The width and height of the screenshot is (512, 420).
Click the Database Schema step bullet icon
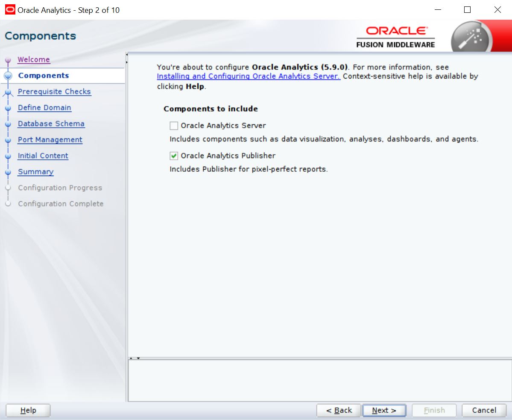(x=8, y=124)
